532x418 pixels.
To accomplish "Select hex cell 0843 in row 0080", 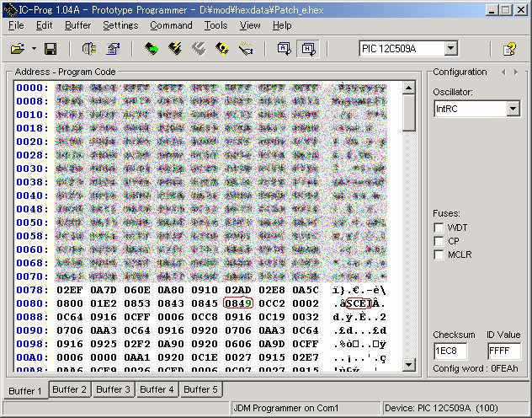I will (x=171, y=303).
